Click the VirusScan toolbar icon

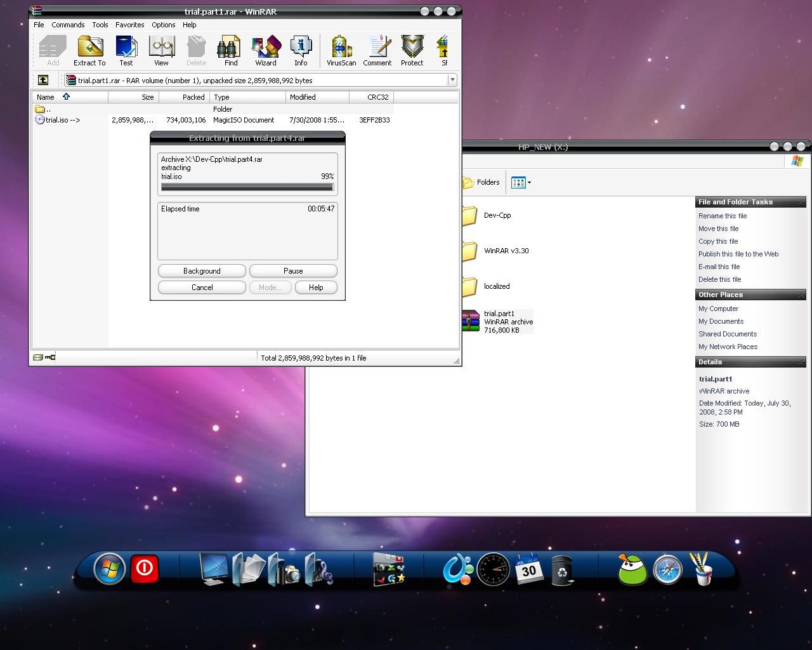(340, 51)
